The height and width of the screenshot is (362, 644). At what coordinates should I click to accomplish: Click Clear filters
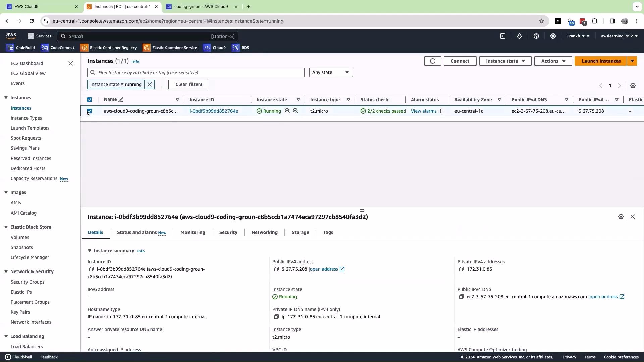click(x=189, y=84)
